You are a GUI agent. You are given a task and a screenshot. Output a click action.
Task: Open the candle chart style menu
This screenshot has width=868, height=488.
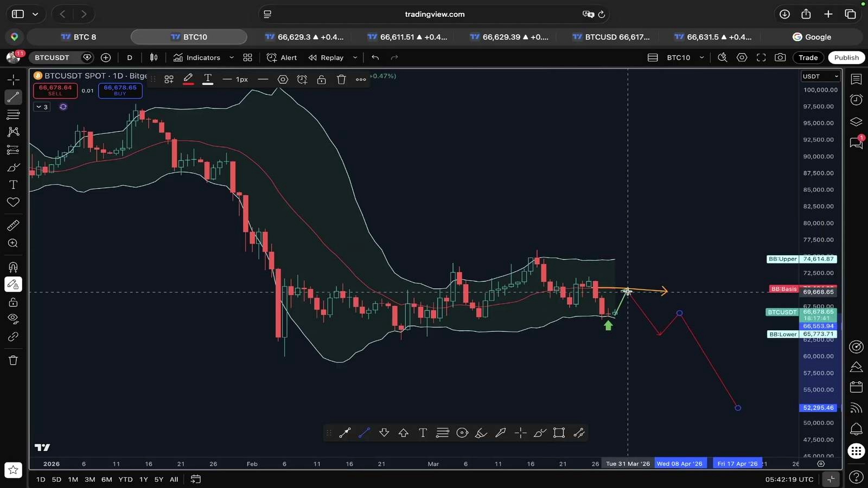(x=154, y=57)
